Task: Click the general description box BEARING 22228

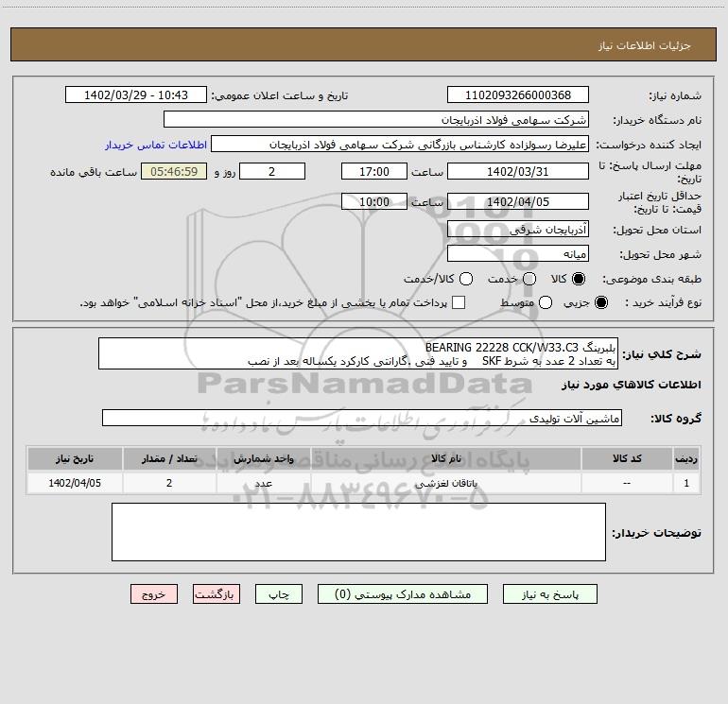Action: click(x=358, y=353)
